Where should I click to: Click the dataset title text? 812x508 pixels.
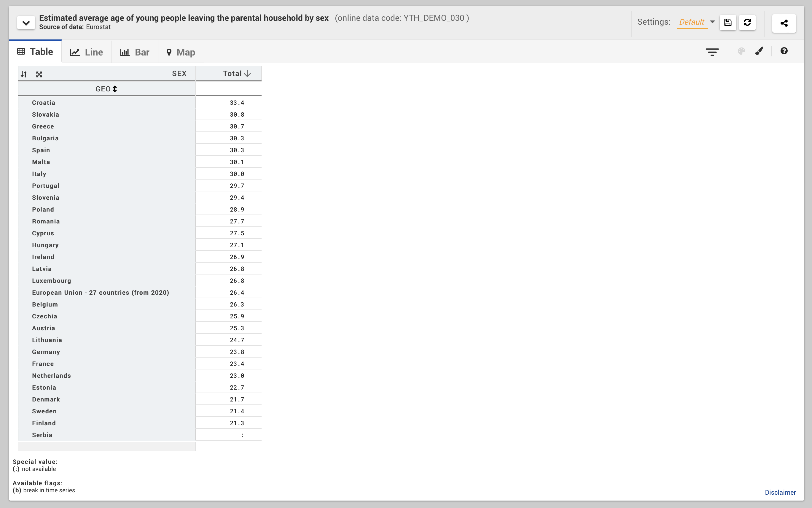point(184,18)
